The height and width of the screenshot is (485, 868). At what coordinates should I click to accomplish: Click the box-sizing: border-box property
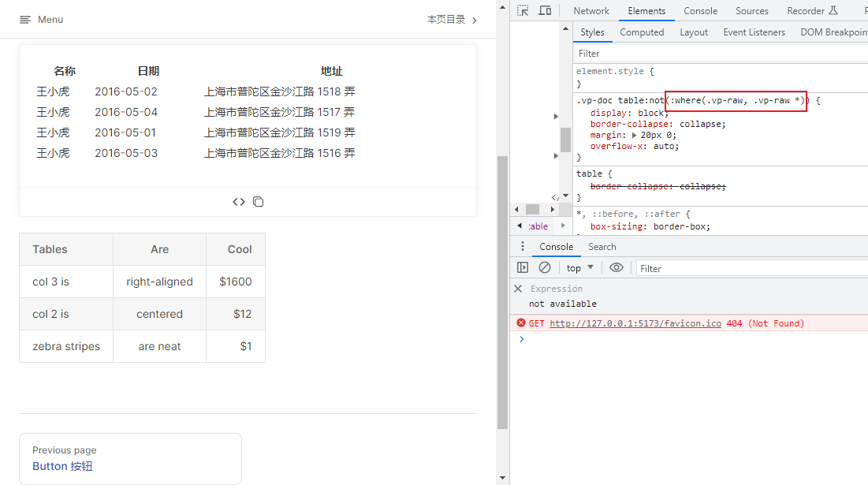click(650, 226)
